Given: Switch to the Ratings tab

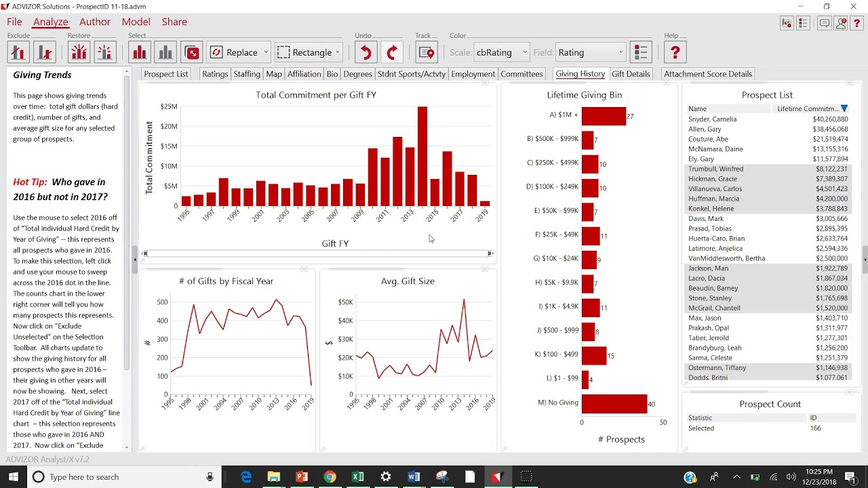Looking at the screenshot, I should 215,74.
